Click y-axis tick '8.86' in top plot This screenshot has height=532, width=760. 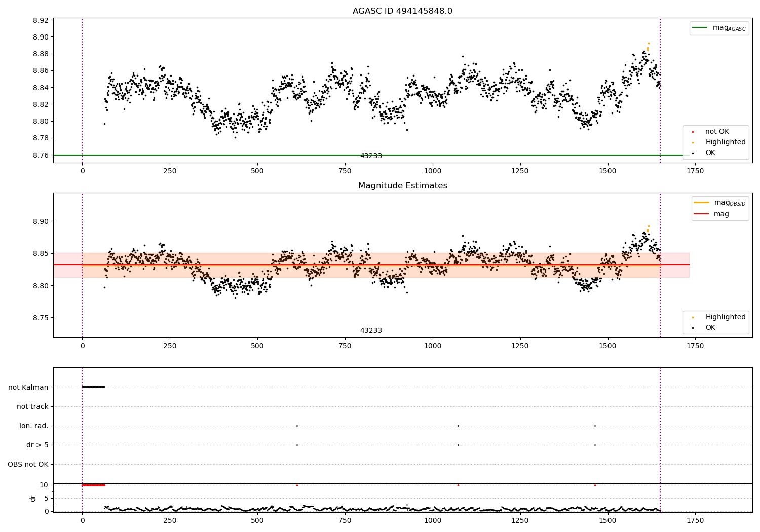click(x=41, y=71)
